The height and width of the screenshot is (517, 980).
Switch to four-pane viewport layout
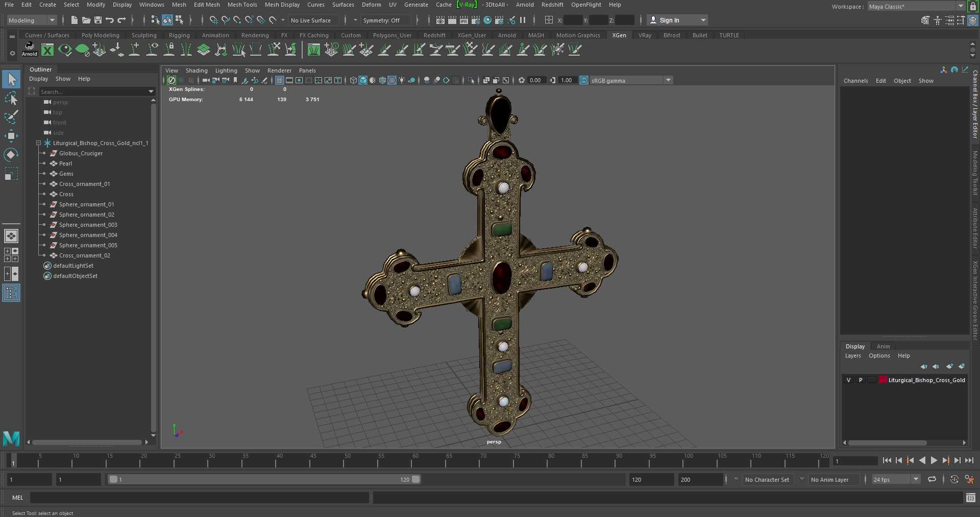click(11, 255)
